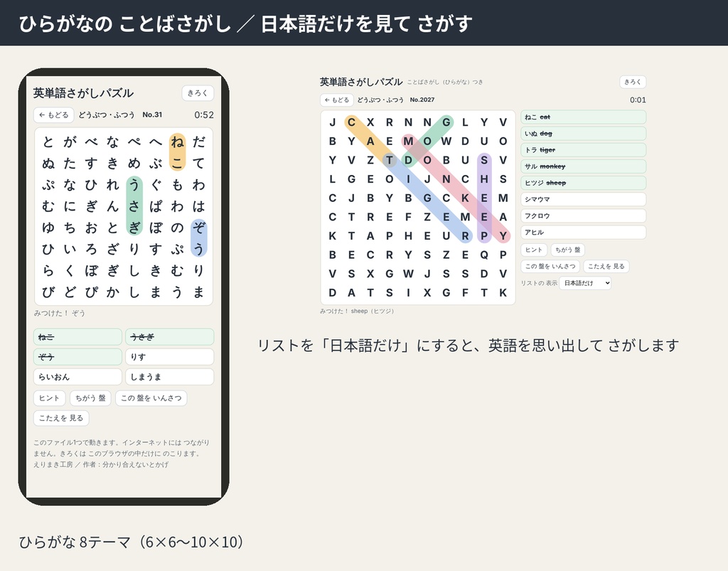Click purple-highlighted P in letter grid

click(484, 236)
